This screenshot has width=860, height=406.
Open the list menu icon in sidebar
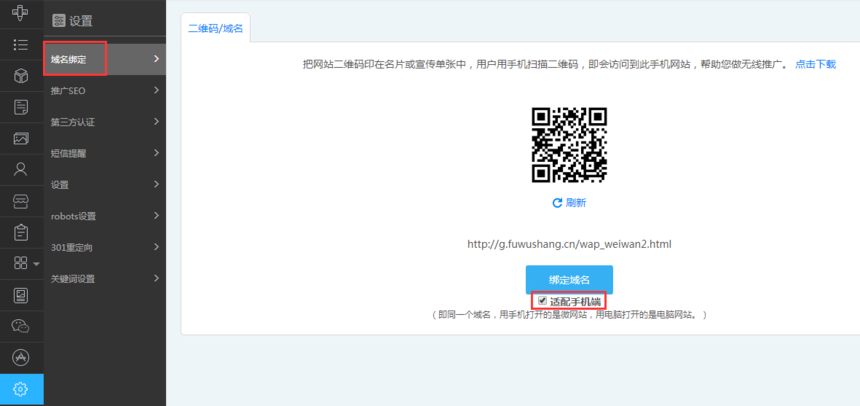[21, 44]
